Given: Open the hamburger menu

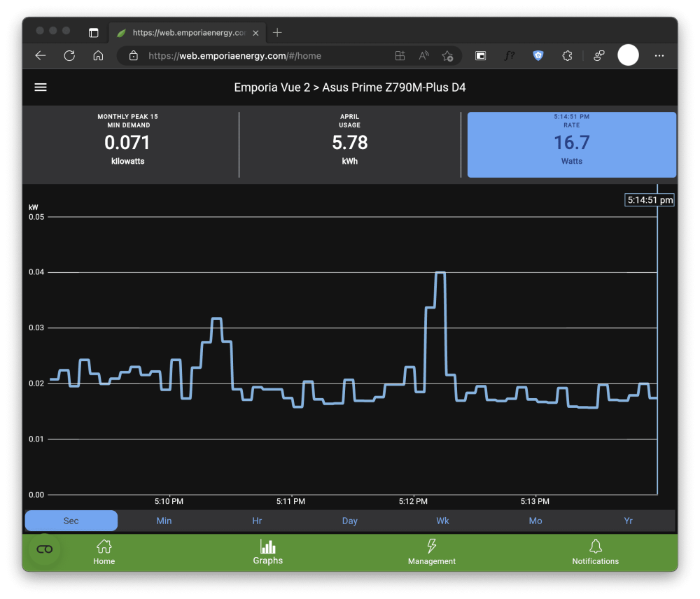Looking at the screenshot, I should pos(41,87).
